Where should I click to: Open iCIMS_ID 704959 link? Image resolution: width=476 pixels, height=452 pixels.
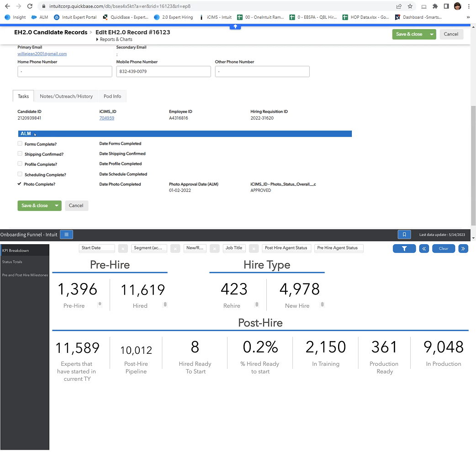(x=107, y=118)
